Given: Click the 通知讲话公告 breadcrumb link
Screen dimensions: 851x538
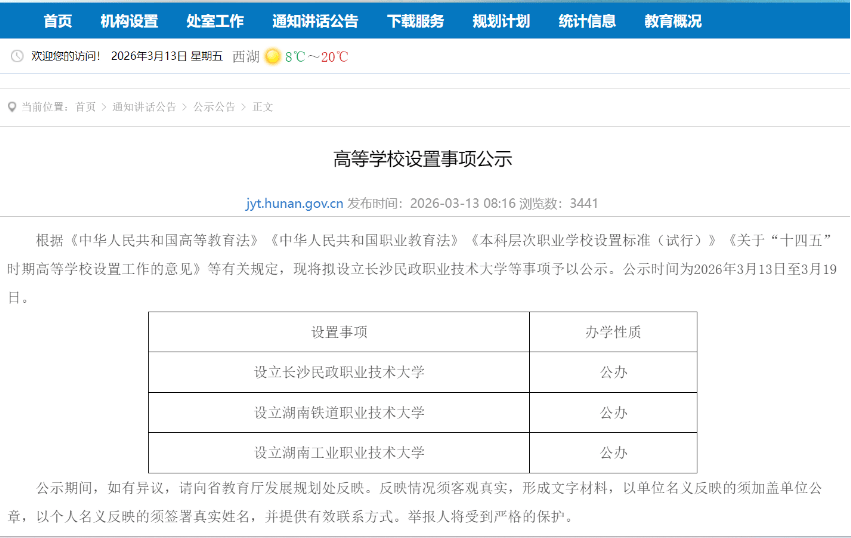Looking at the screenshot, I should point(144,107).
